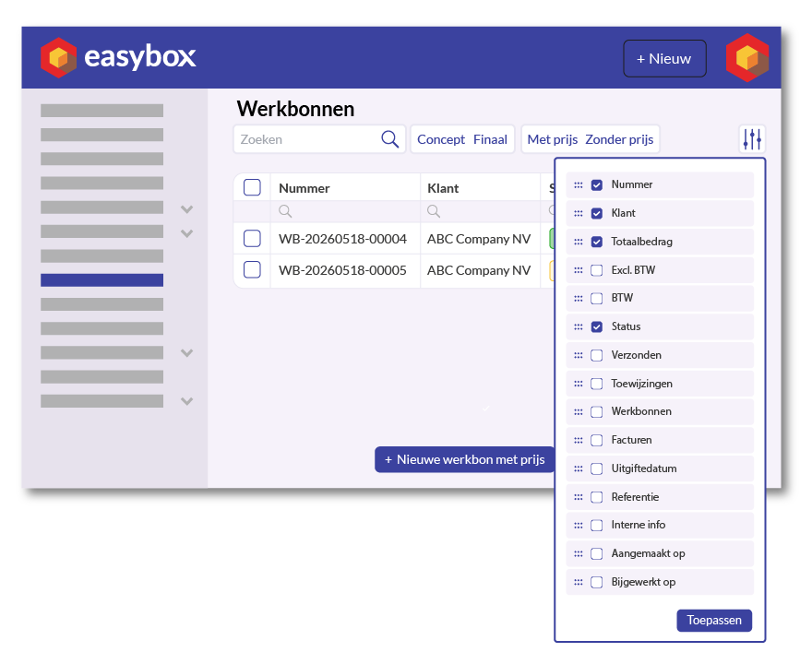Click the magnifier icon in the Zoeken field

coord(389,139)
